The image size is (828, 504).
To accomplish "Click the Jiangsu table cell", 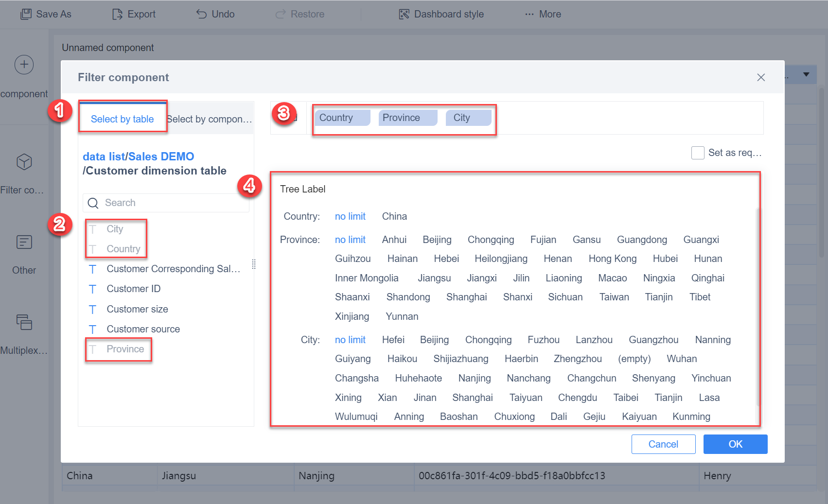I will [x=226, y=476].
